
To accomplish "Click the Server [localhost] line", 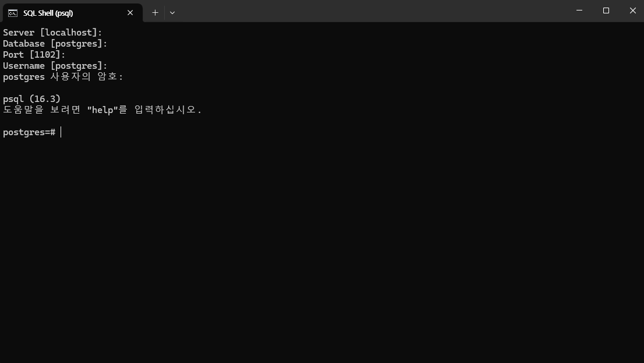I will [x=52, y=33].
